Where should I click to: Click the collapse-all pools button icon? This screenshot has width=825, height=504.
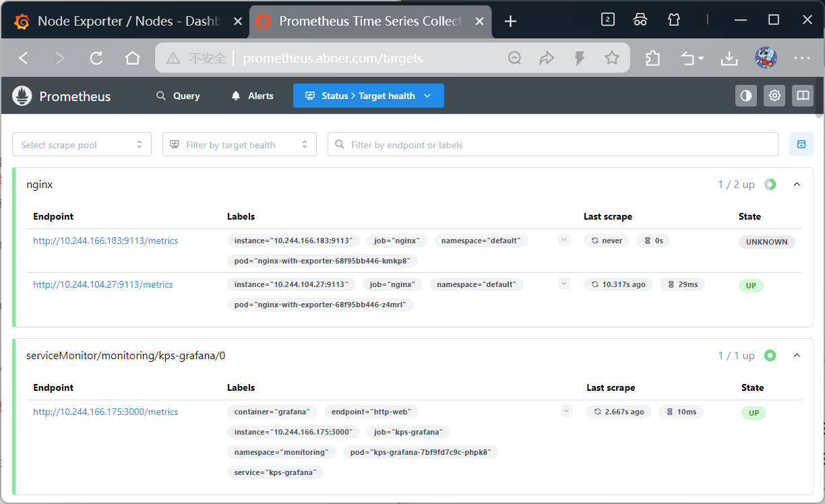(801, 144)
